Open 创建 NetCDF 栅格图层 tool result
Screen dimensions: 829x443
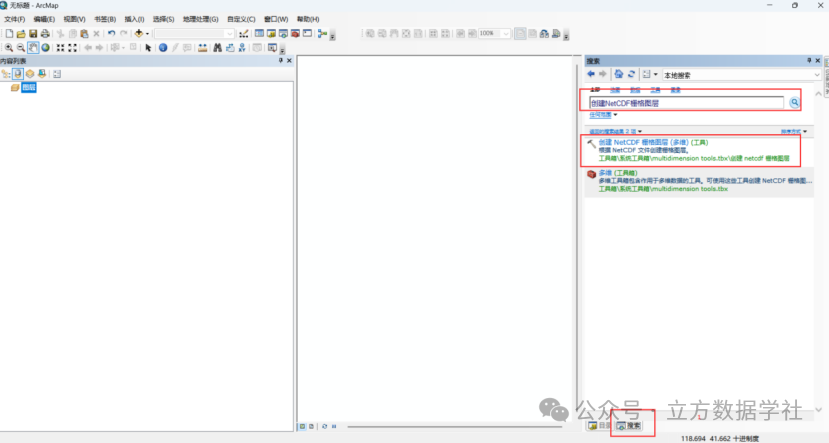click(x=653, y=142)
